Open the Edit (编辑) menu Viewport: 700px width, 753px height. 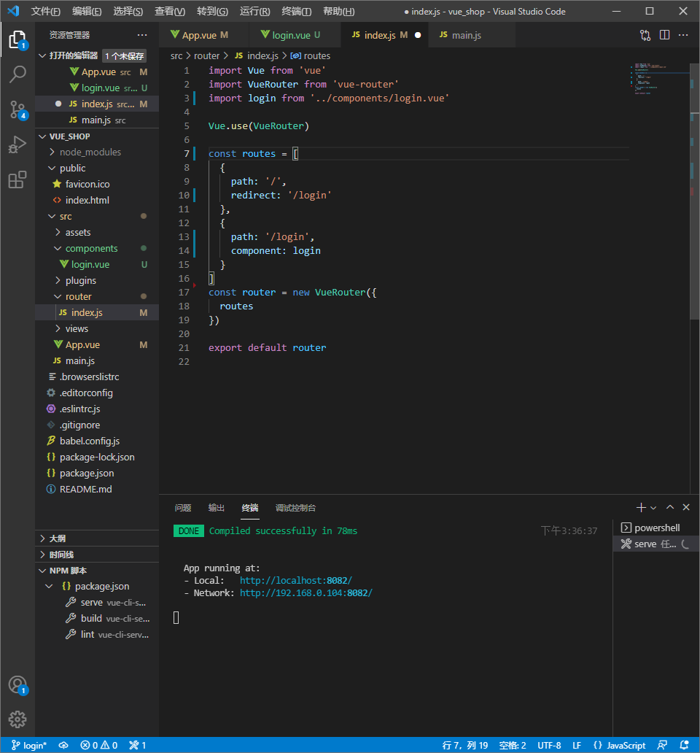click(x=87, y=11)
